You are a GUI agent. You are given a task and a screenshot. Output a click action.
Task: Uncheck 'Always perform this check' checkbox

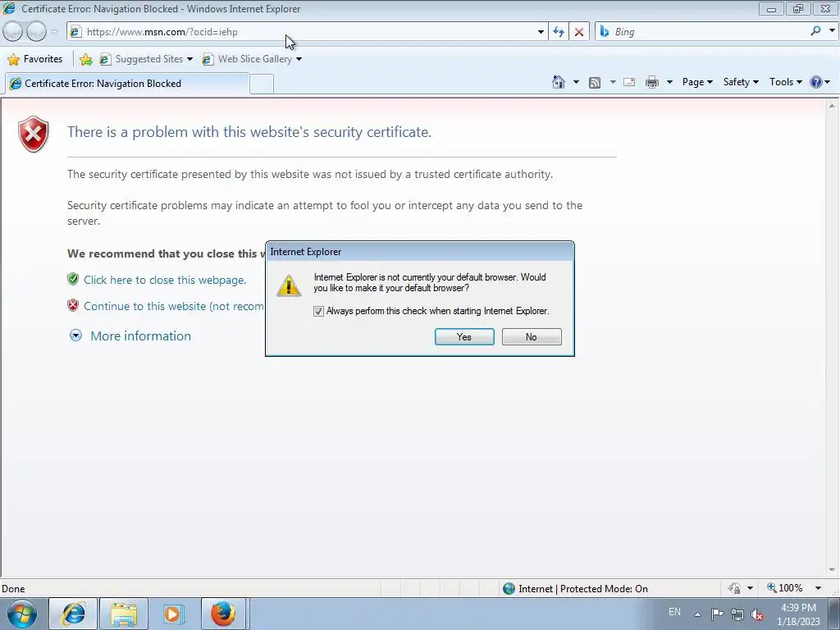point(318,311)
